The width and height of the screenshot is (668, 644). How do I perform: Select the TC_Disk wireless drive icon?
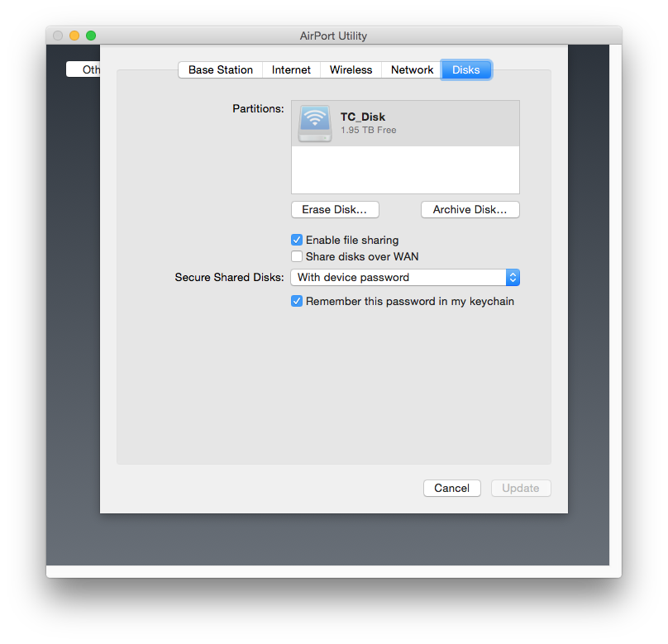(315, 123)
